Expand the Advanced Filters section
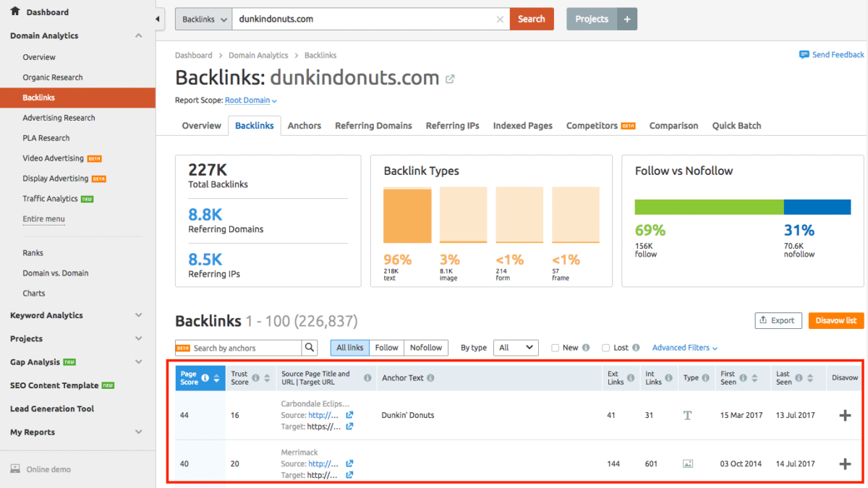This screenshot has height=488, width=868. click(x=684, y=348)
